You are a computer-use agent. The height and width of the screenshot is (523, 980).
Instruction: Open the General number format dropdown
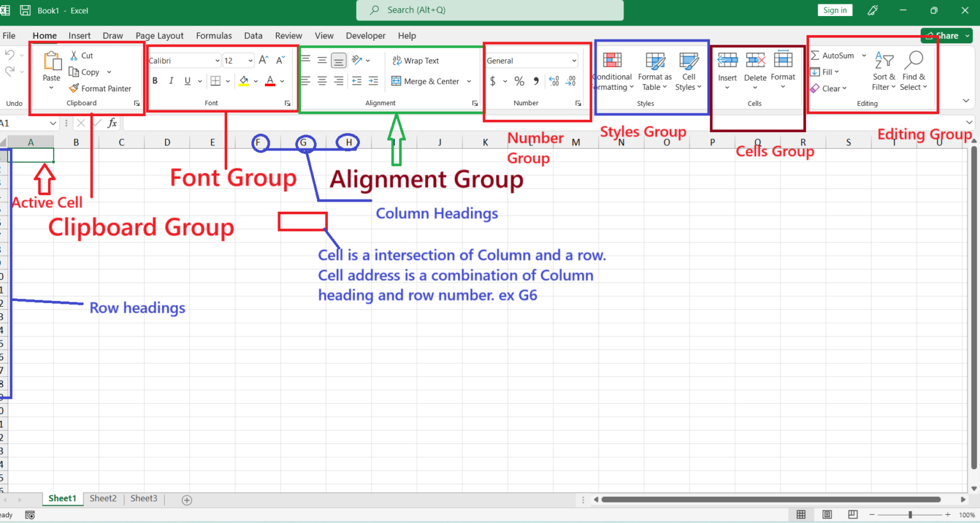[x=574, y=61]
